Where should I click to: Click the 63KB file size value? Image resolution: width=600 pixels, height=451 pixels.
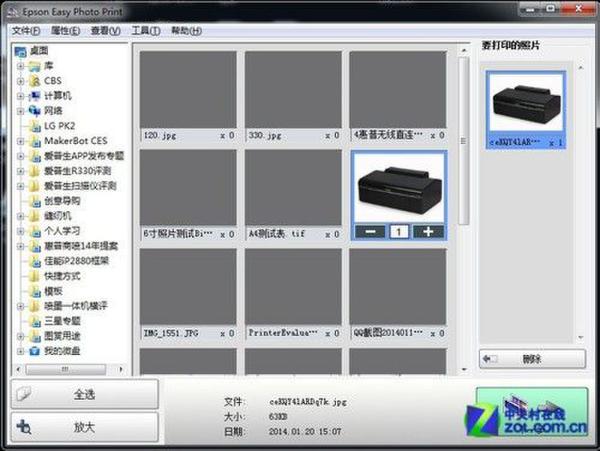point(278,417)
